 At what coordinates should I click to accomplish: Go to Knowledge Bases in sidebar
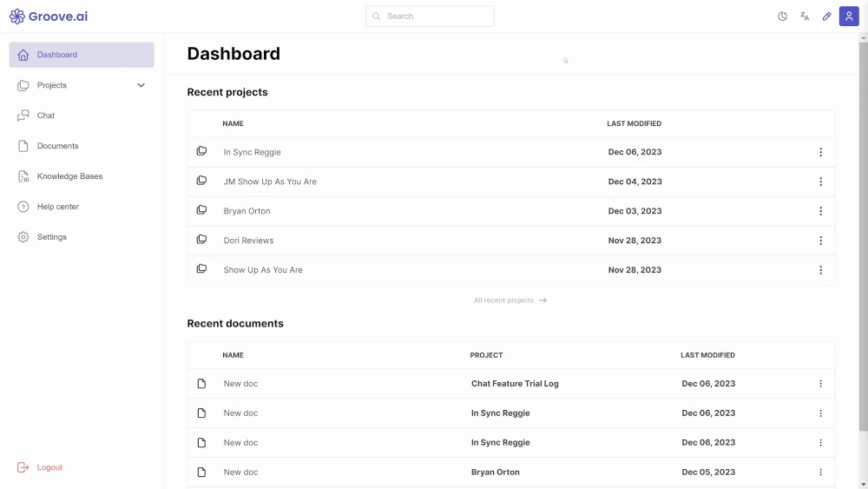coord(69,176)
